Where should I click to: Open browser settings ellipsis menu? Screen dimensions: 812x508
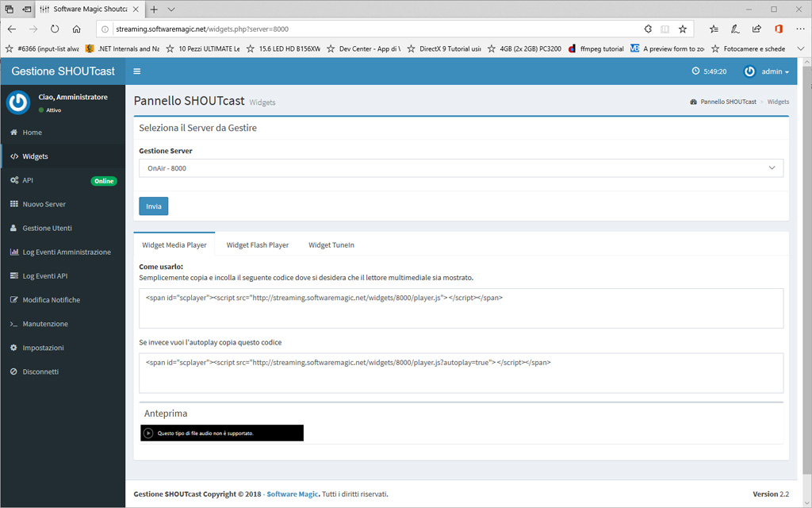point(800,29)
